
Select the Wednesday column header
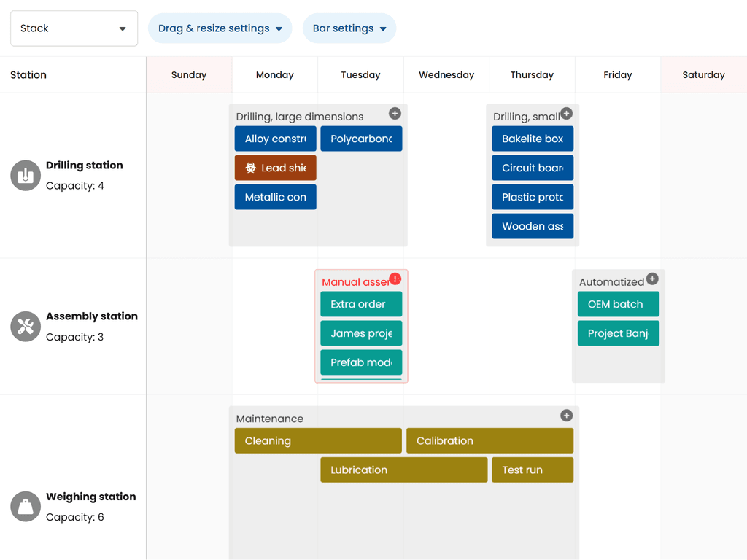(x=446, y=74)
